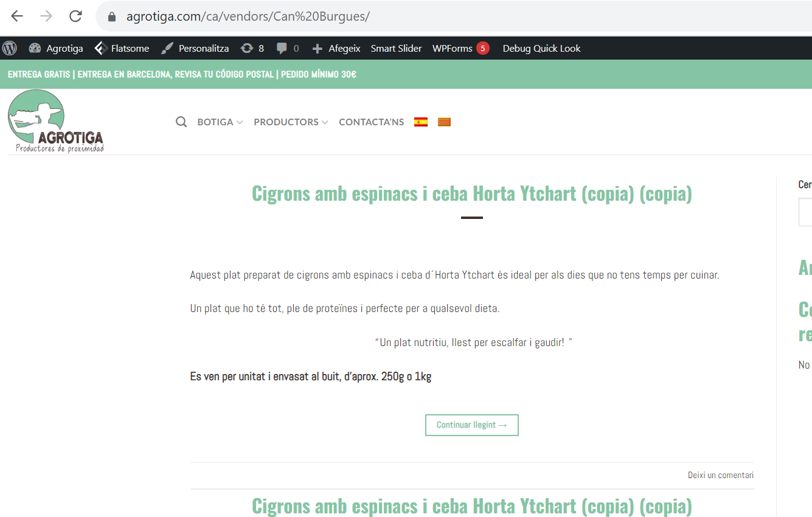Screen dimensions: 812x517
Task: Open second Cigrons amb espinacs post title
Action: click(x=472, y=506)
